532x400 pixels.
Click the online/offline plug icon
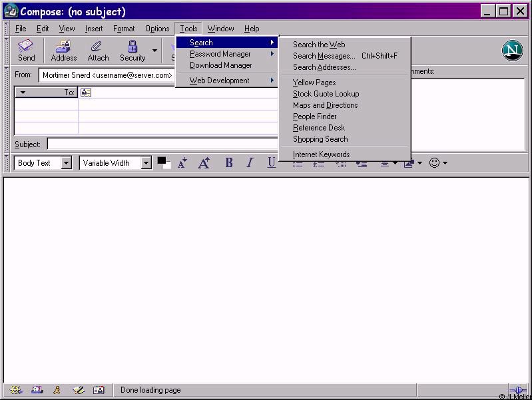[x=518, y=390]
